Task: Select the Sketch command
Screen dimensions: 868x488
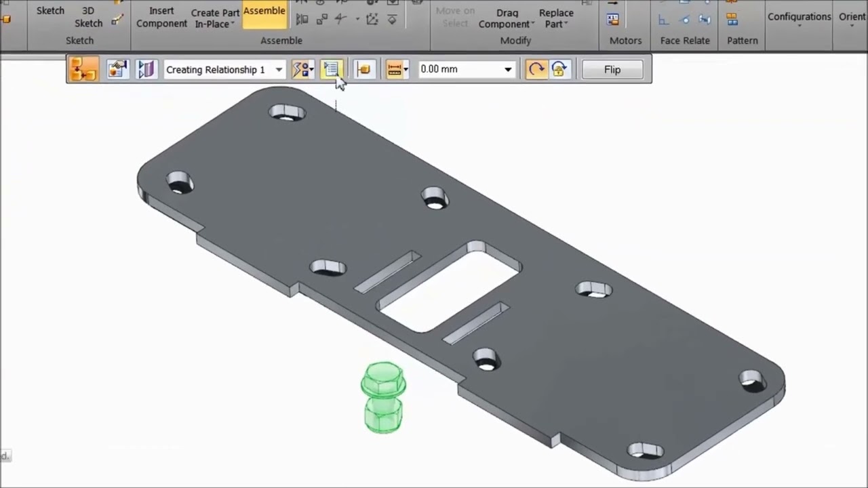Action: [50, 11]
